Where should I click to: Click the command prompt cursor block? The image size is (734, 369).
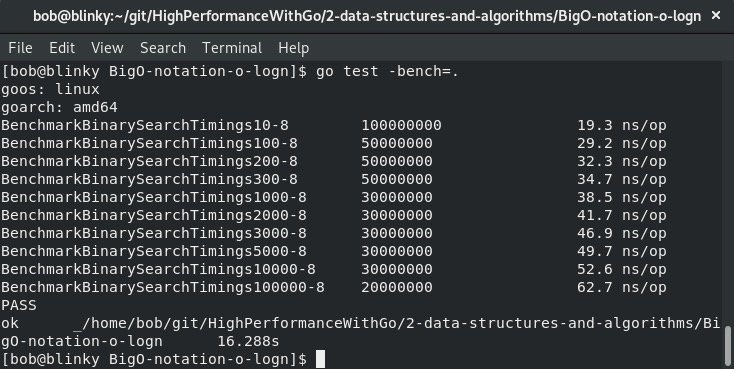pyautogui.click(x=320, y=359)
